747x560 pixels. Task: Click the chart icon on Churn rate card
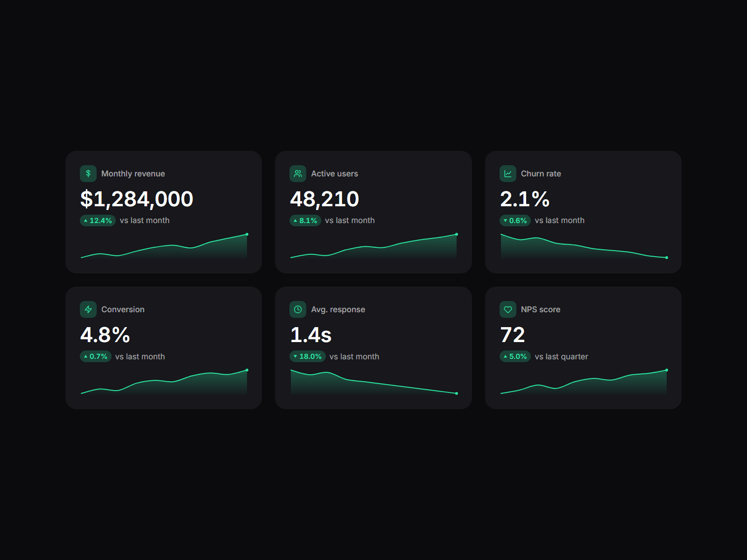pos(508,174)
